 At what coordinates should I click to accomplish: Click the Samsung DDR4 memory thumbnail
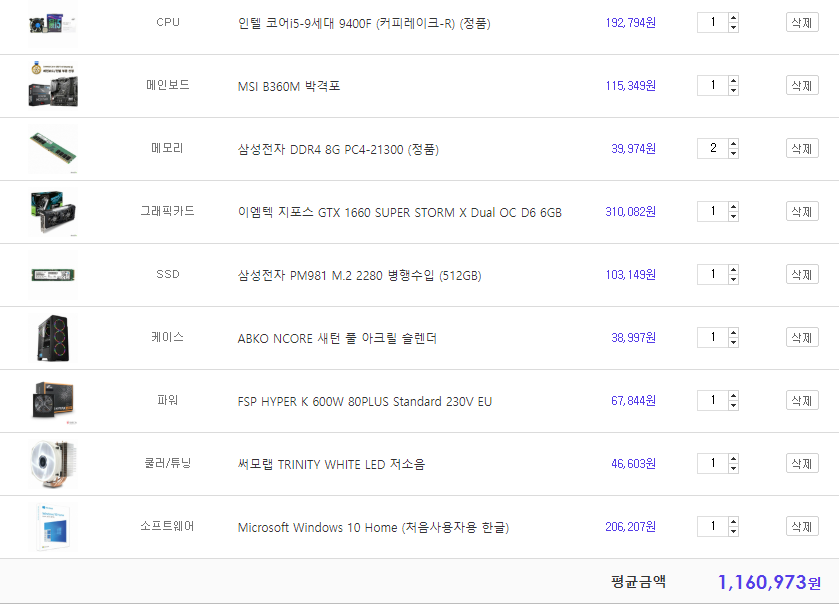pos(52,148)
